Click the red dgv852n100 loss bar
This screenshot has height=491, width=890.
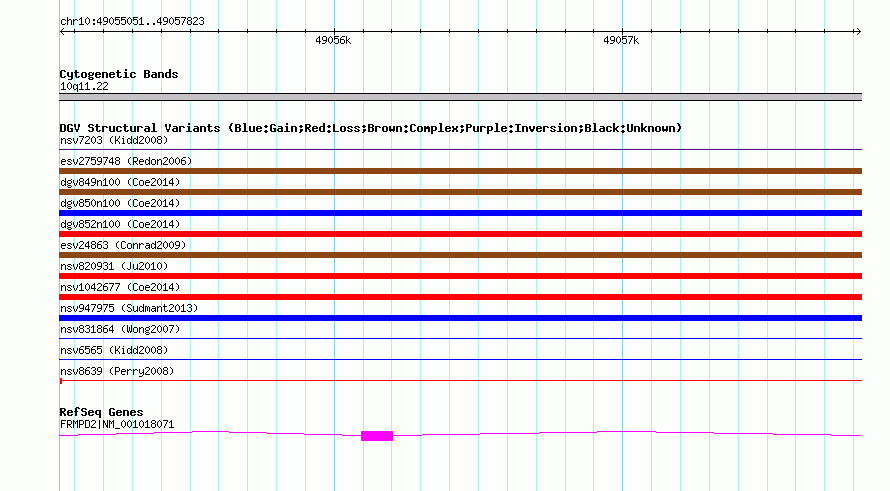point(460,234)
